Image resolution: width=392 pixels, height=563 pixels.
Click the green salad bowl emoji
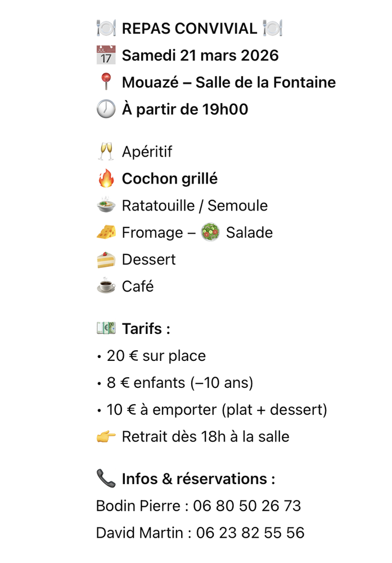(210, 233)
